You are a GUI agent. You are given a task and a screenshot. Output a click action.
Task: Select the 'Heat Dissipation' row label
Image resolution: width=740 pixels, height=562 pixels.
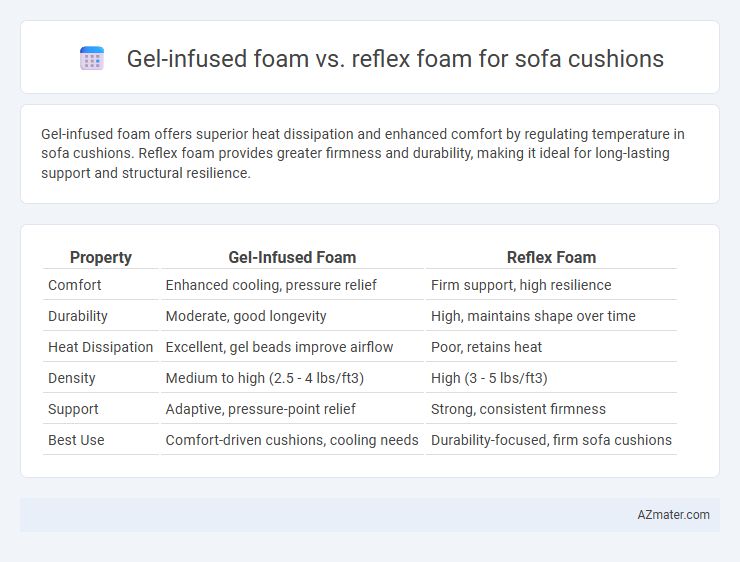click(101, 347)
